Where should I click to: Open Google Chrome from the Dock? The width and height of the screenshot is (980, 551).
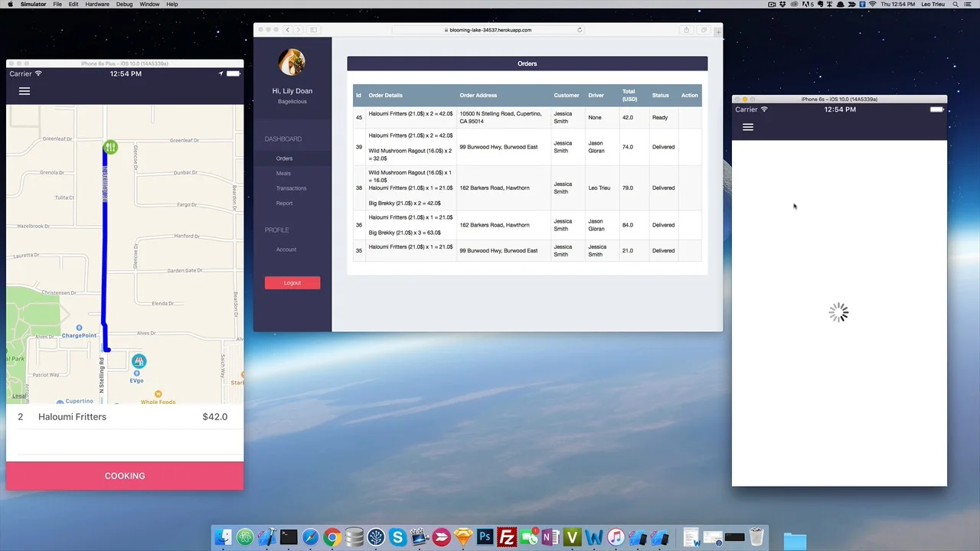[332, 537]
